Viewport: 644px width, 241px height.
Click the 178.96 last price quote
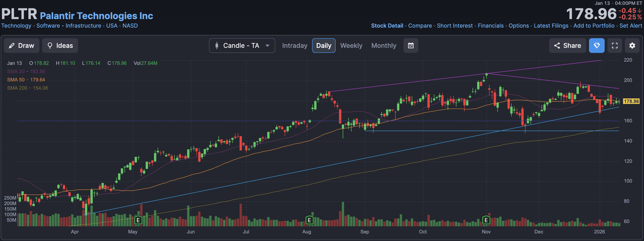591,14
